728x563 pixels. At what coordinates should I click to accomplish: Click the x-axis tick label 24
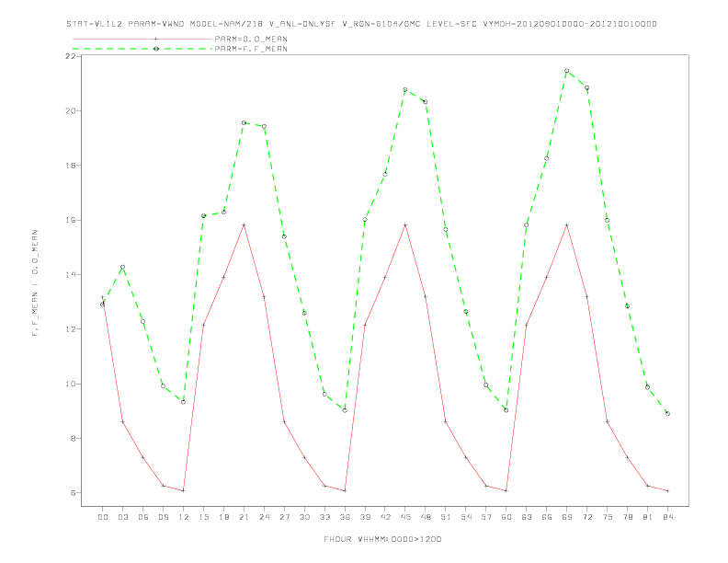264,517
